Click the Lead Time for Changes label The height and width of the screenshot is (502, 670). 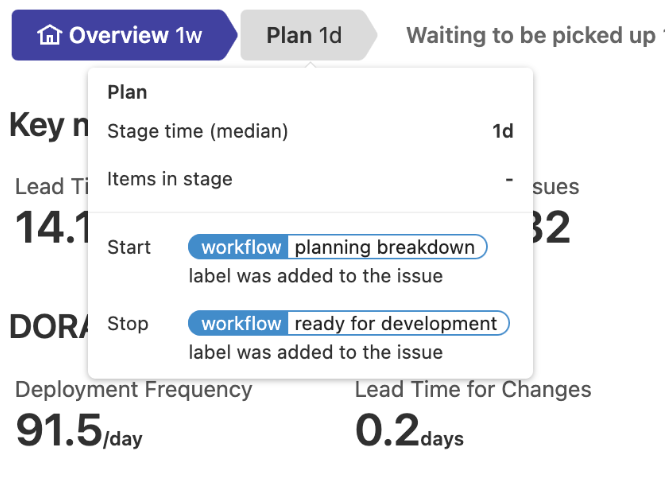(473, 389)
